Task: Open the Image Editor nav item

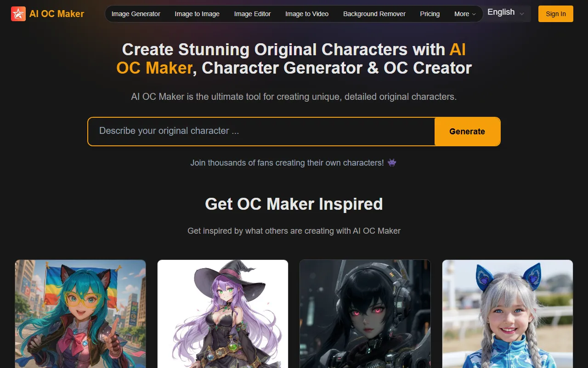Action: (x=252, y=14)
